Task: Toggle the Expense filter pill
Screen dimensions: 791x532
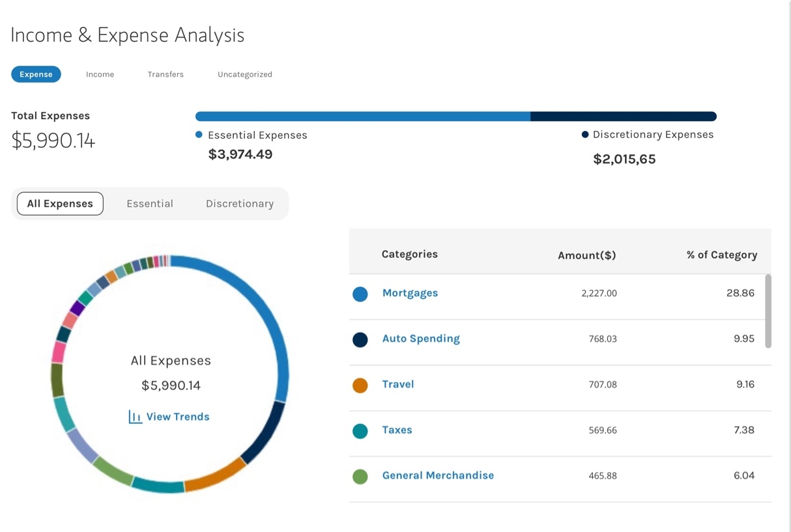Action: (x=36, y=74)
